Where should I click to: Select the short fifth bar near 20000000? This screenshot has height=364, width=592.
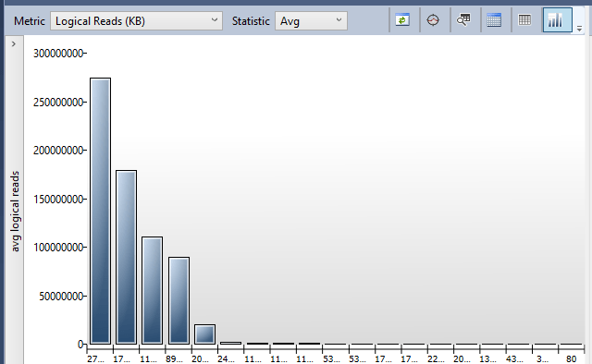[205, 334]
